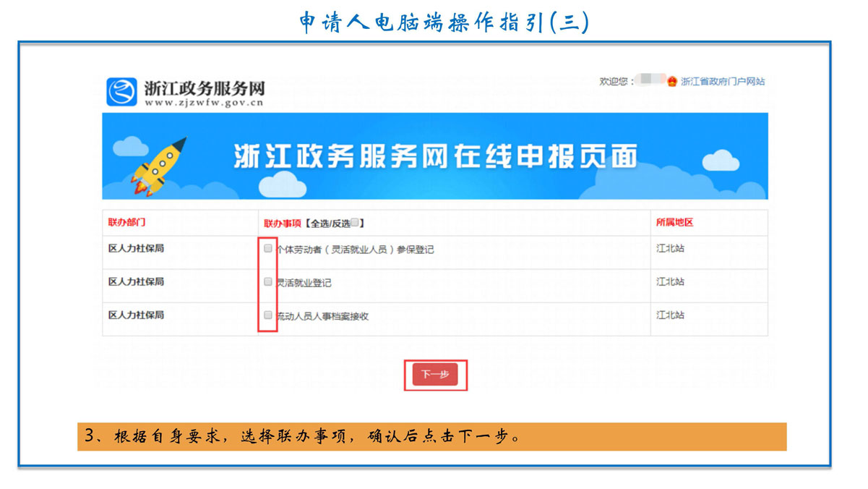Viewport: 868px width, 489px height.
Task: Open the 浙江省政府门户网站 link
Action: click(722, 82)
